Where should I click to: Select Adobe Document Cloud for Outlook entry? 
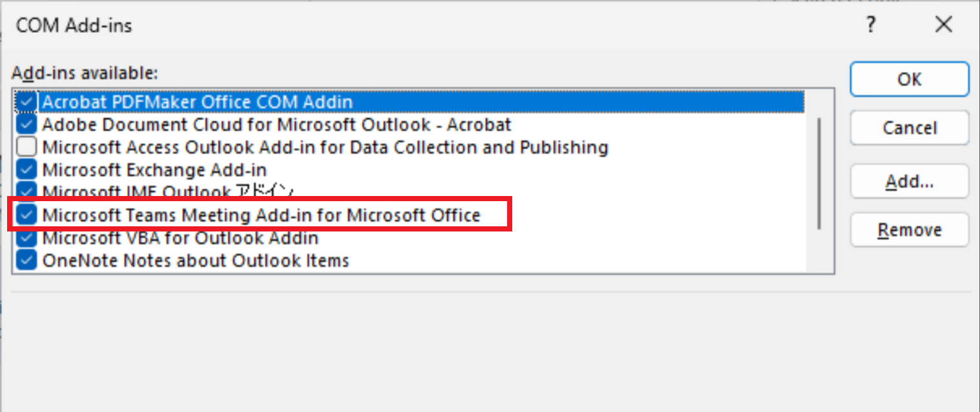(276, 124)
